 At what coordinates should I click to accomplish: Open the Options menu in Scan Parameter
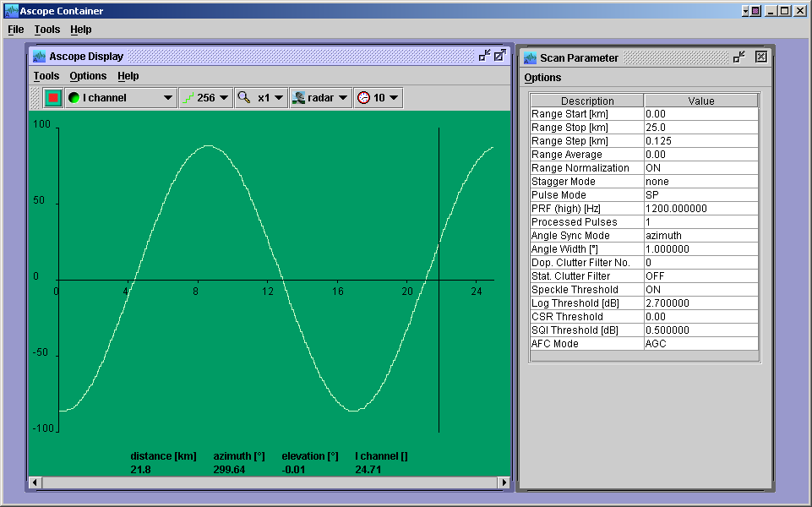542,78
